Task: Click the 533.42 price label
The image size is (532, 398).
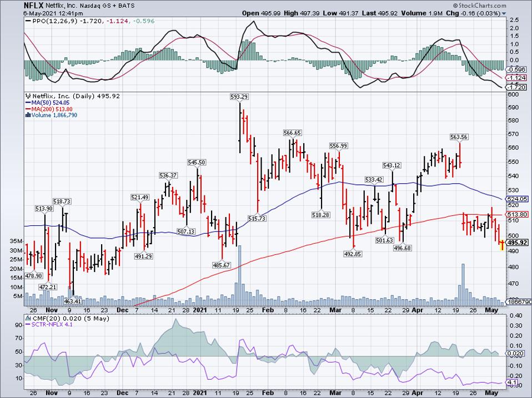Action: (374, 179)
